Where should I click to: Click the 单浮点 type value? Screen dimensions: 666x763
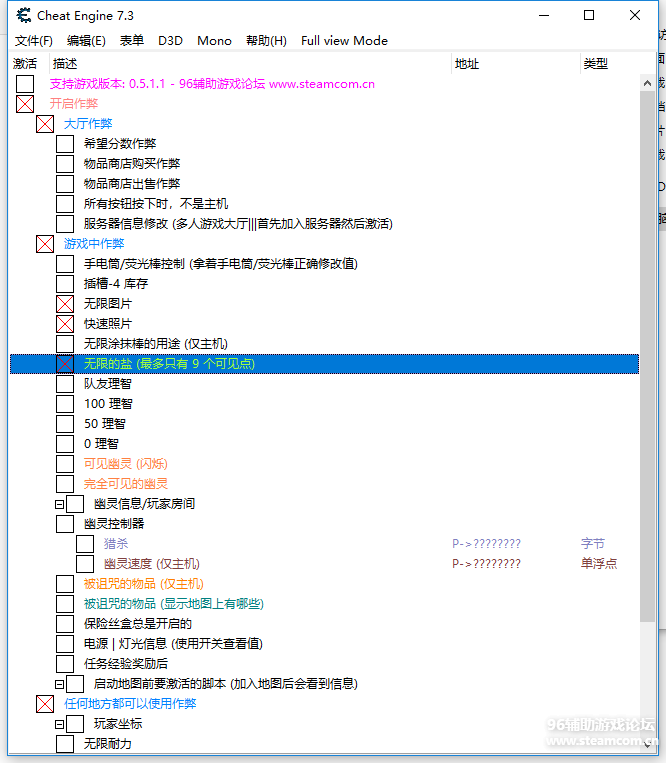599,564
